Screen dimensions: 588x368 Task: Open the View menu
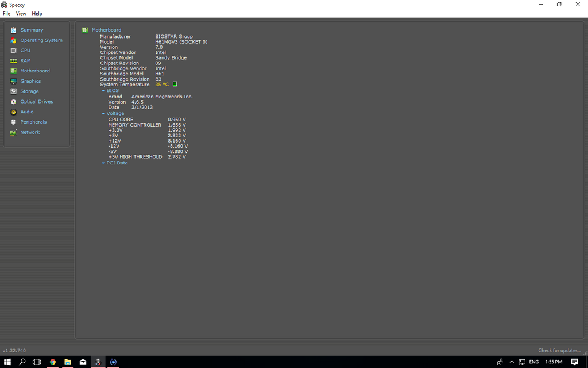click(x=21, y=14)
